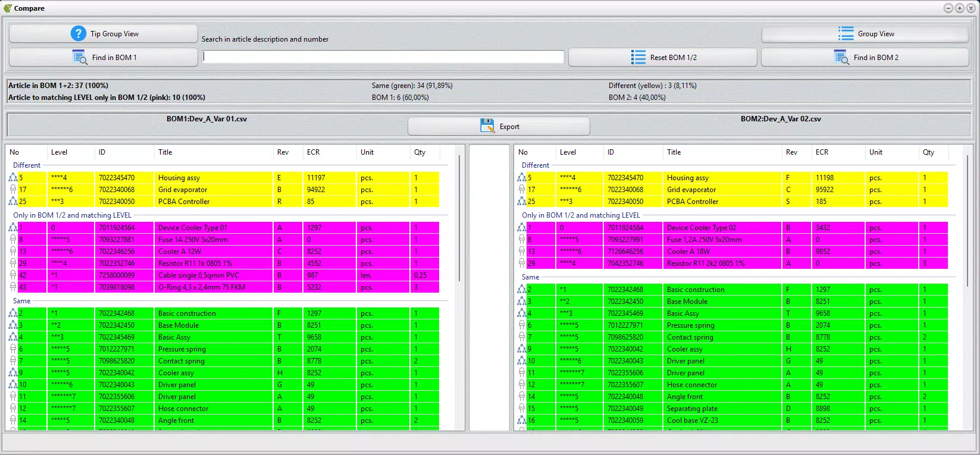Click assembly icon of Housing assy row in BOM1
The height and width of the screenshot is (455, 980).
point(13,177)
